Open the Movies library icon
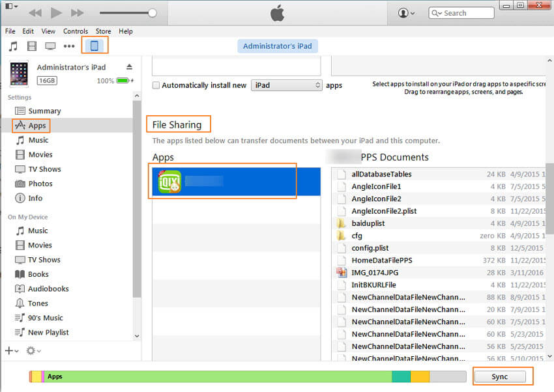Screen dimensions: 554x392 32,46
